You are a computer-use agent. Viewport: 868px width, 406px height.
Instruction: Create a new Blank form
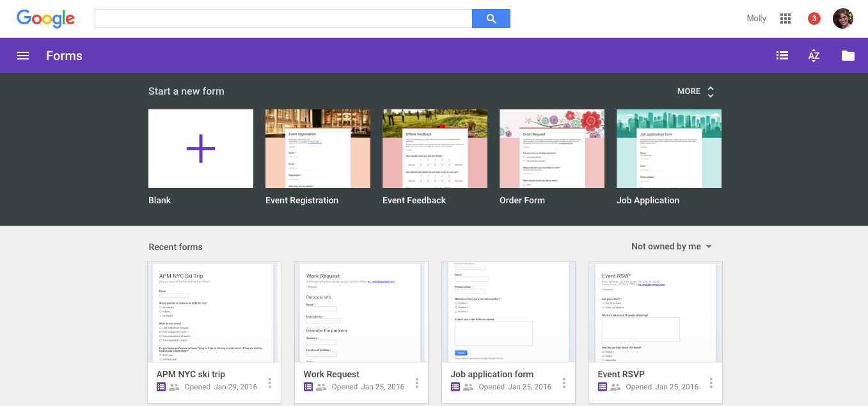tap(201, 148)
